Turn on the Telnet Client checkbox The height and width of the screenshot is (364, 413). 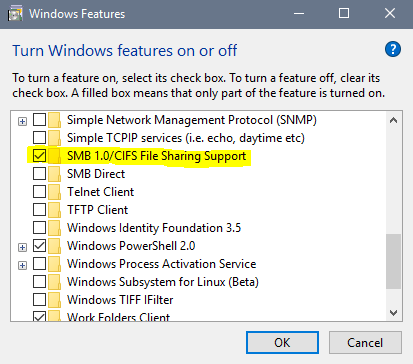pos(39,192)
